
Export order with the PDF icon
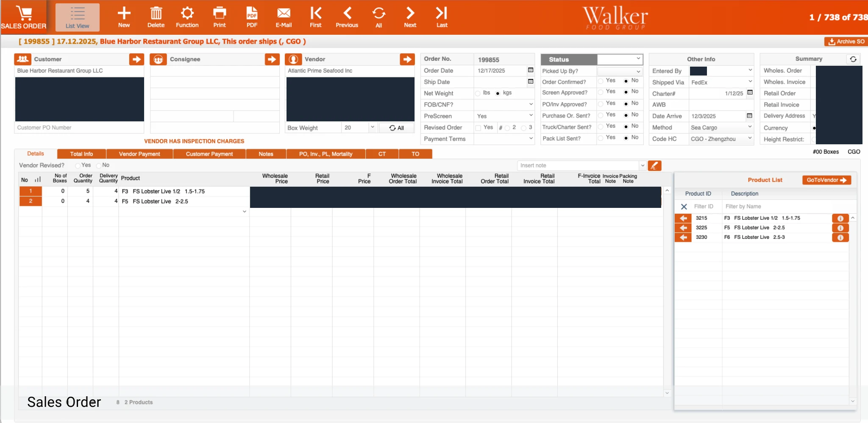tap(252, 13)
